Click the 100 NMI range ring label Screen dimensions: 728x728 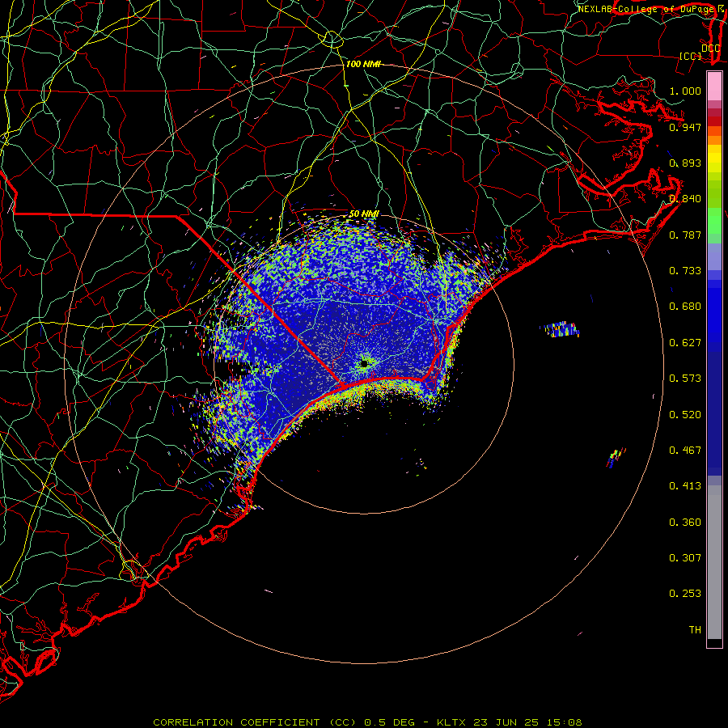pyautogui.click(x=363, y=64)
